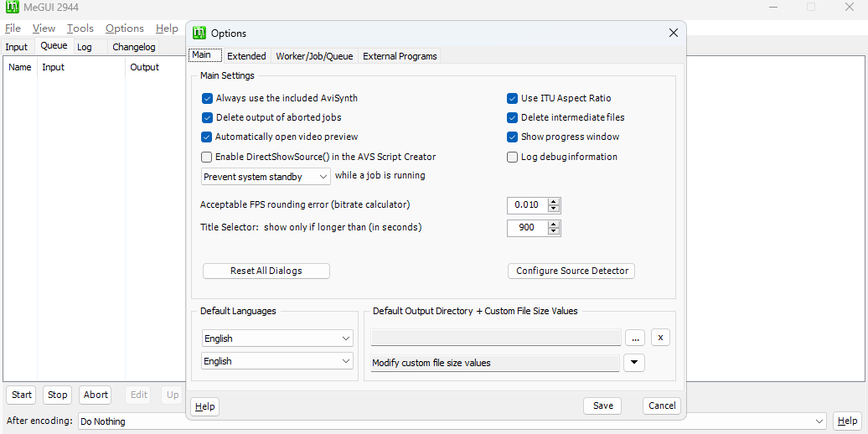Switch to the External Programs tab
This screenshot has width=868, height=434.
(400, 56)
